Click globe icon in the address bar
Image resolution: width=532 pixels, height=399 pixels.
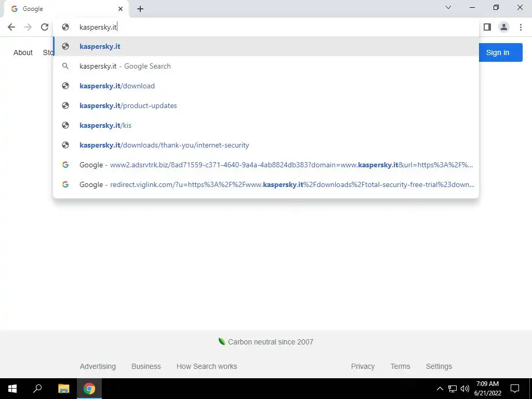click(x=65, y=27)
